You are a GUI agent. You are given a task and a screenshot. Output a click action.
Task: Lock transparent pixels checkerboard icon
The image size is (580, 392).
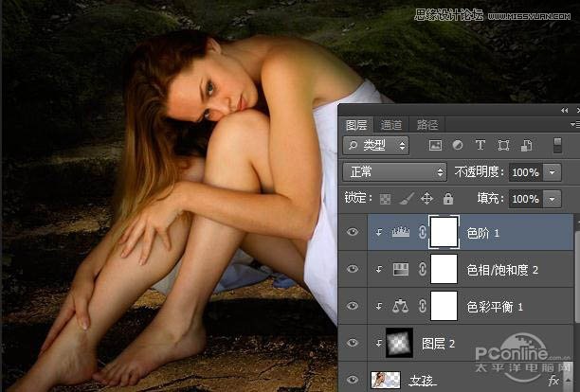click(385, 199)
